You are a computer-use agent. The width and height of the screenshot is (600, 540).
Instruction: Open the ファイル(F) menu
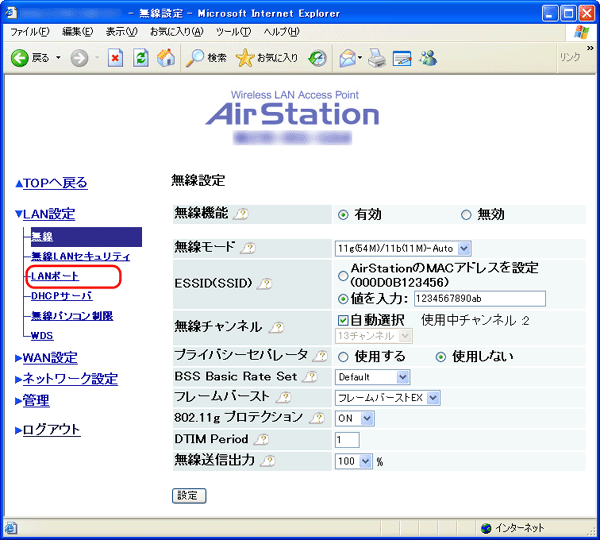pos(29,32)
